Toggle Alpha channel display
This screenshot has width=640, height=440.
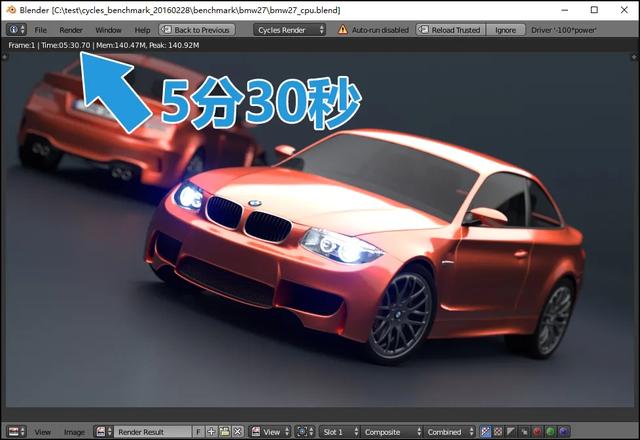[511, 431]
